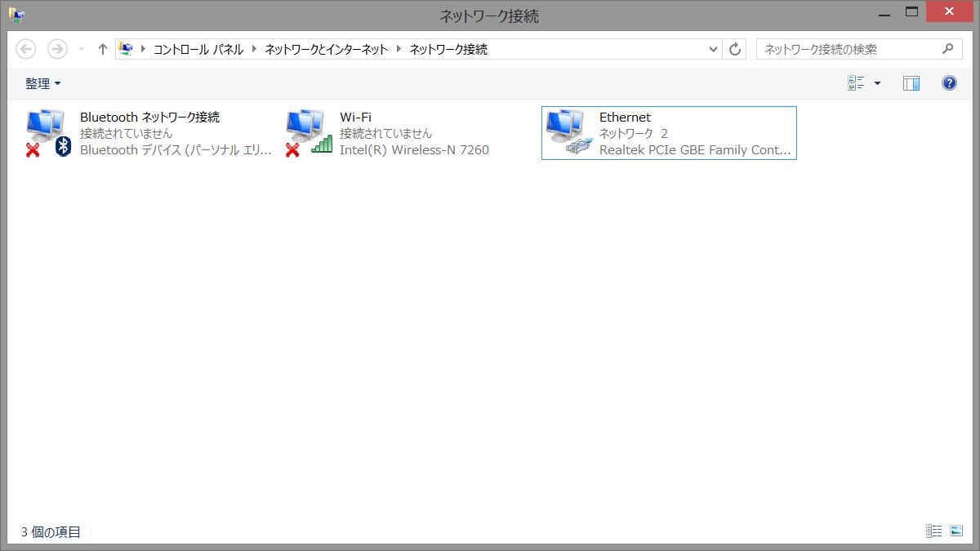Open the recent locations dropdown arrow

[x=81, y=50]
